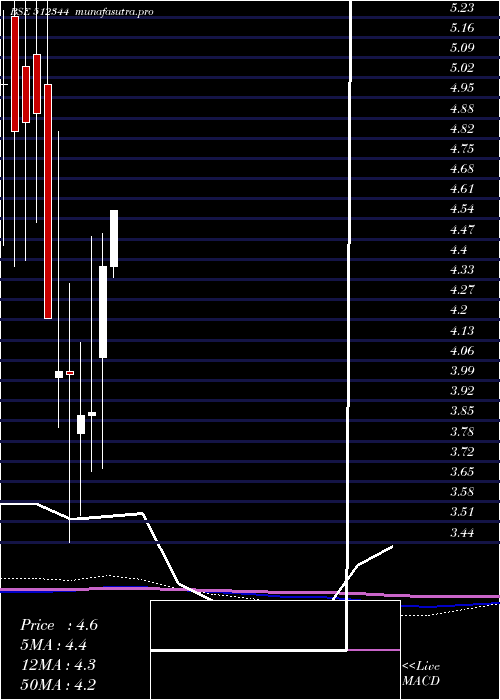The width and height of the screenshot is (500, 700).
Task: Click the tallest red candlestick body
Action: click(x=48, y=201)
